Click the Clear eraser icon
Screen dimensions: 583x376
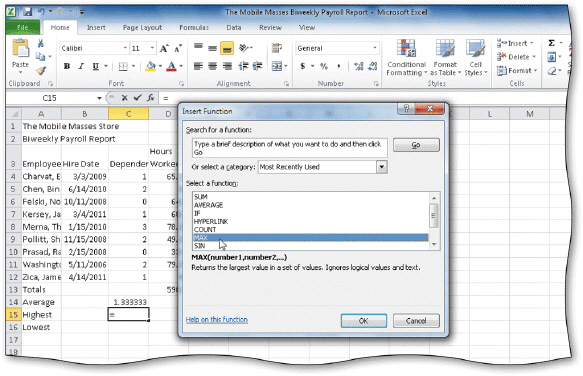pyautogui.click(x=552, y=71)
